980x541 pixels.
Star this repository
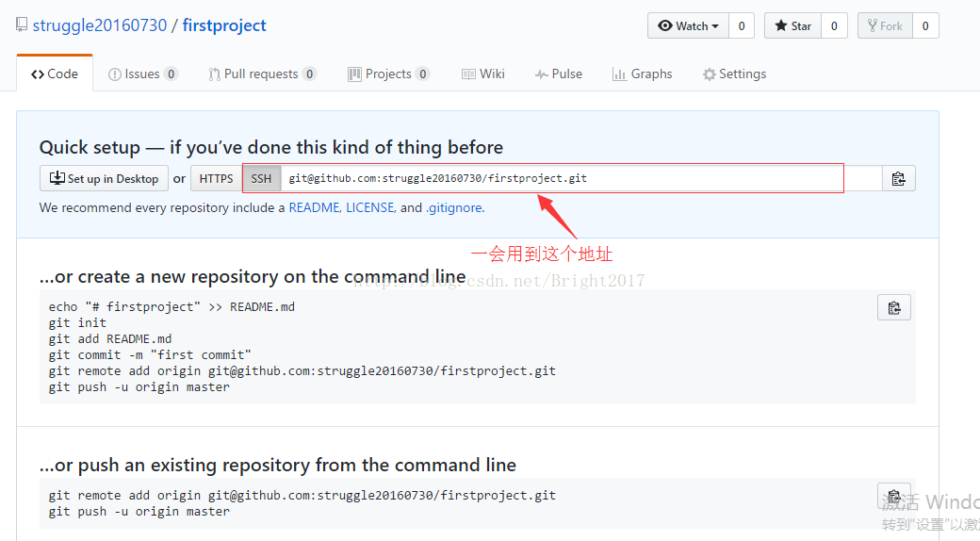(x=792, y=25)
